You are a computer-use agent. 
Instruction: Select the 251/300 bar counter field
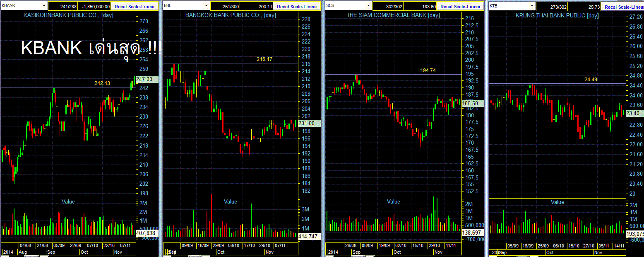tap(224, 6)
